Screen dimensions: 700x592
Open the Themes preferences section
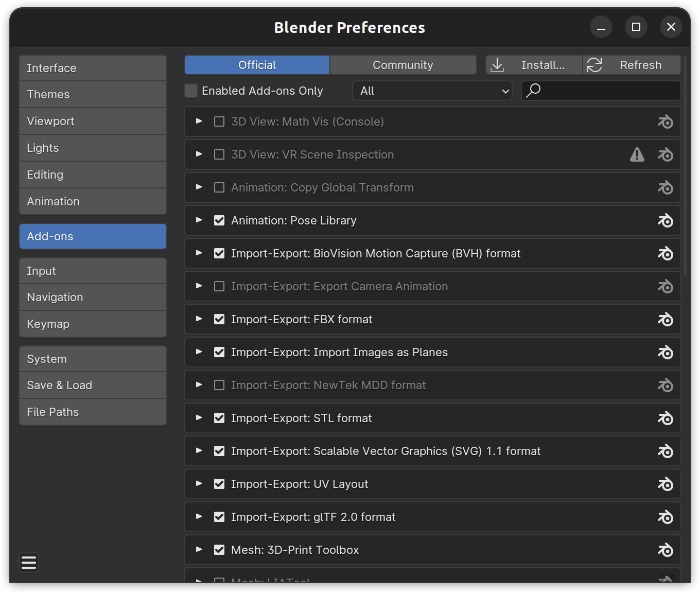(93, 94)
